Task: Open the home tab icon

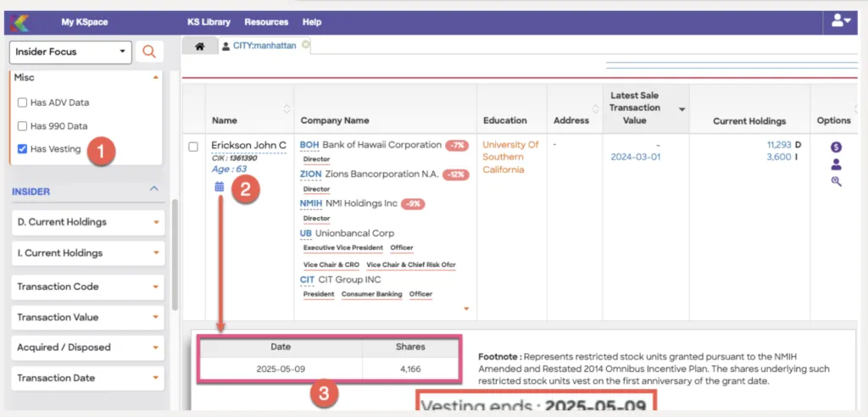Action: (x=200, y=47)
